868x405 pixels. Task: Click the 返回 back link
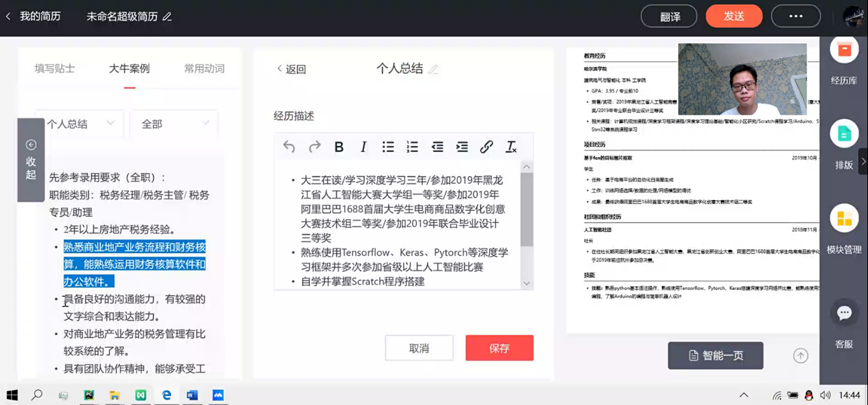click(x=292, y=69)
